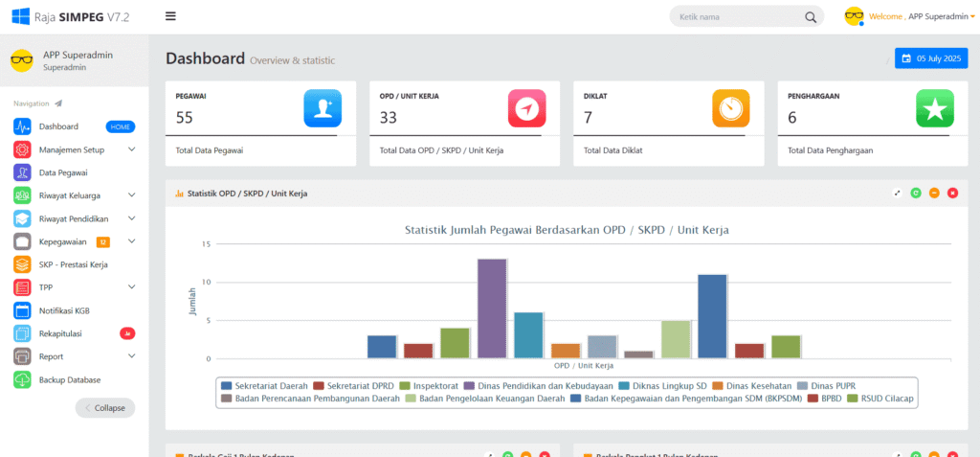Screen dimensions: 980x457
Task: Click the 05 July 2025 date button
Action: point(931,58)
